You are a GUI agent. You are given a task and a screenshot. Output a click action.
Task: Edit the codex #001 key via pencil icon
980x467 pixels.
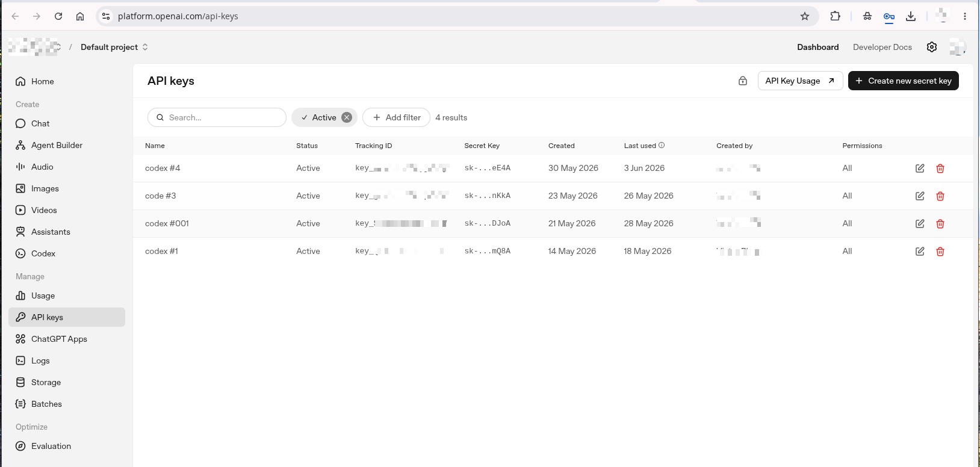(x=920, y=224)
